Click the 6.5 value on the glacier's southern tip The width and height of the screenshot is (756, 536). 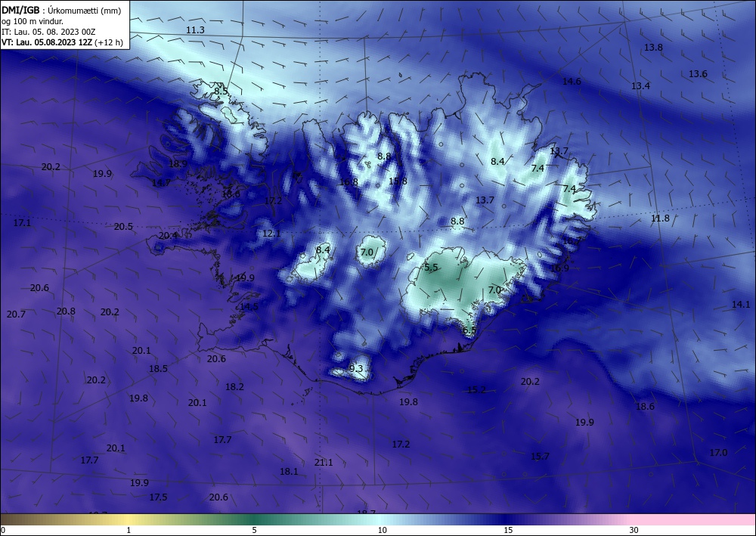pos(469,330)
